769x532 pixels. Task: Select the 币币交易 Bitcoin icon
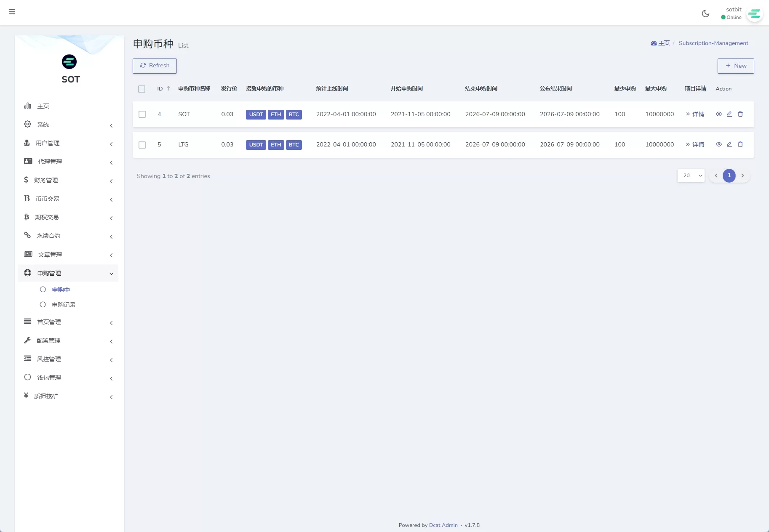pos(27,198)
